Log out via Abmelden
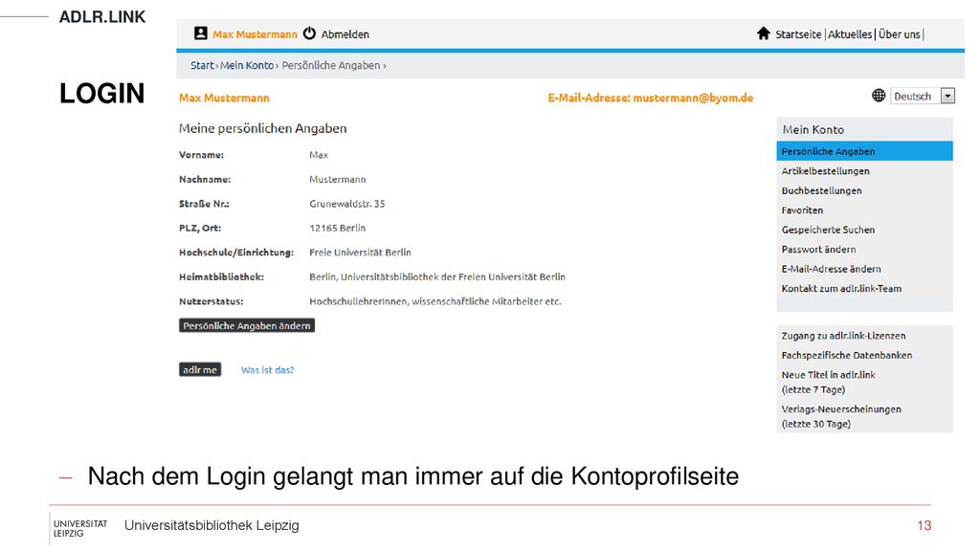This screenshot has width=980, height=551. tap(345, 34)
